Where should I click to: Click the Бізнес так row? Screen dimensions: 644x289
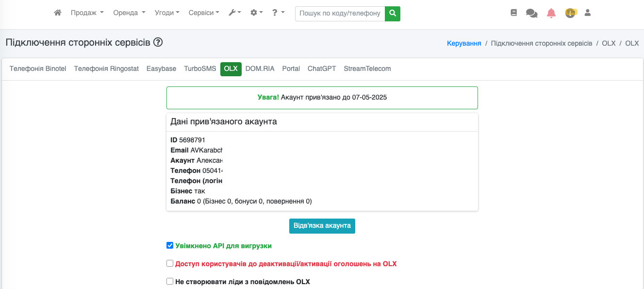[188, 191]
